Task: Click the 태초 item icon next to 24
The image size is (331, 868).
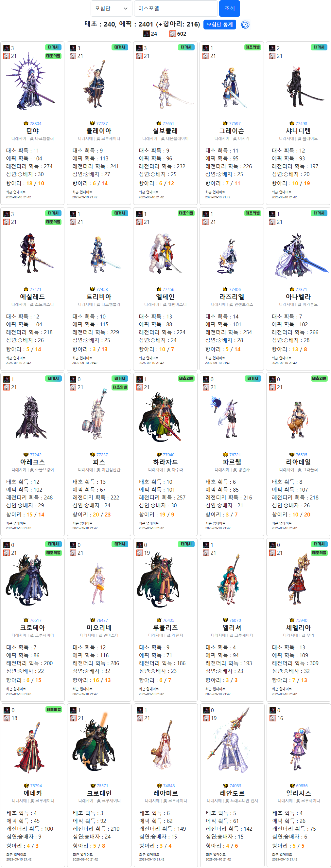Action: click(146, 34)
